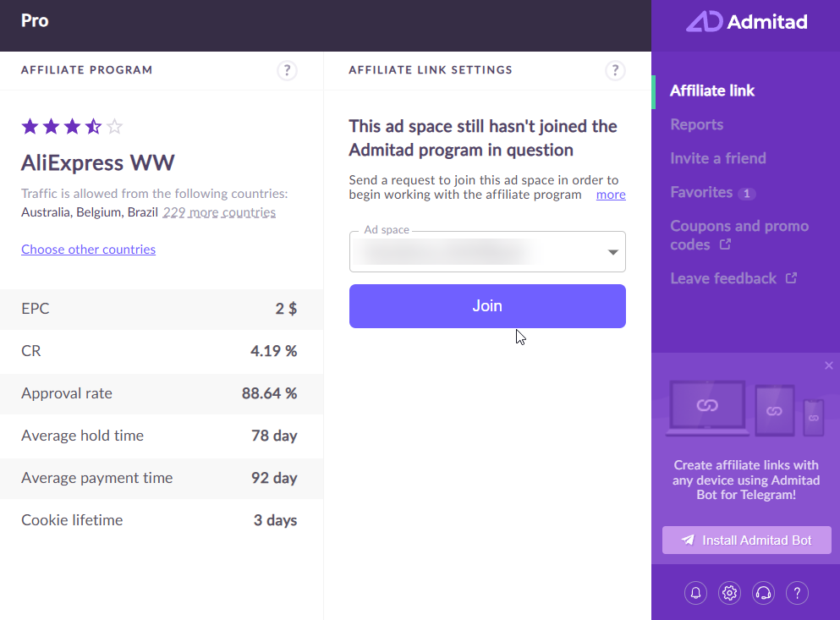Show help for Affiliate Link Settings
Image resolution: width=840 pixels, height=620 pixels.
[x=615, y=70]
